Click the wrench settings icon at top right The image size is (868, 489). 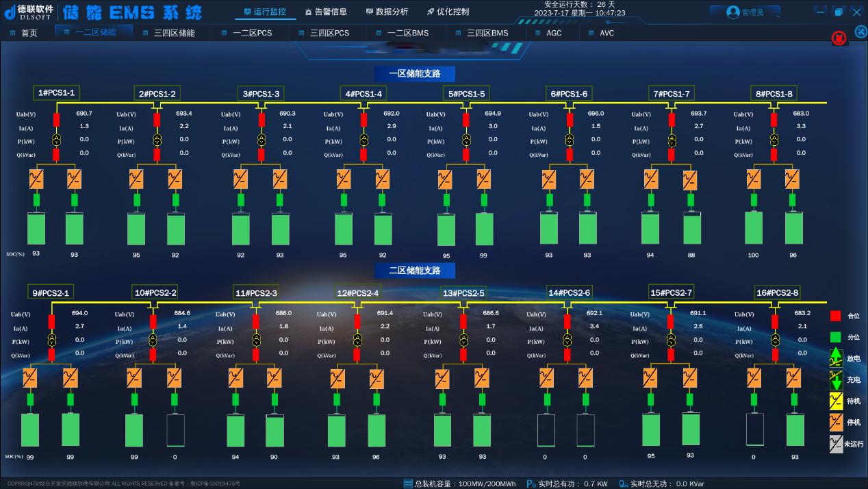[860, 32]
